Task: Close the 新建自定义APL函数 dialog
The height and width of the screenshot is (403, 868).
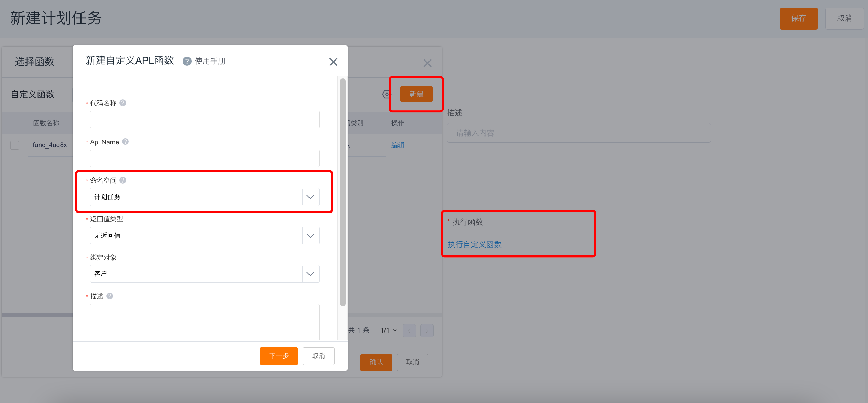Action: [x=333, y=62]
